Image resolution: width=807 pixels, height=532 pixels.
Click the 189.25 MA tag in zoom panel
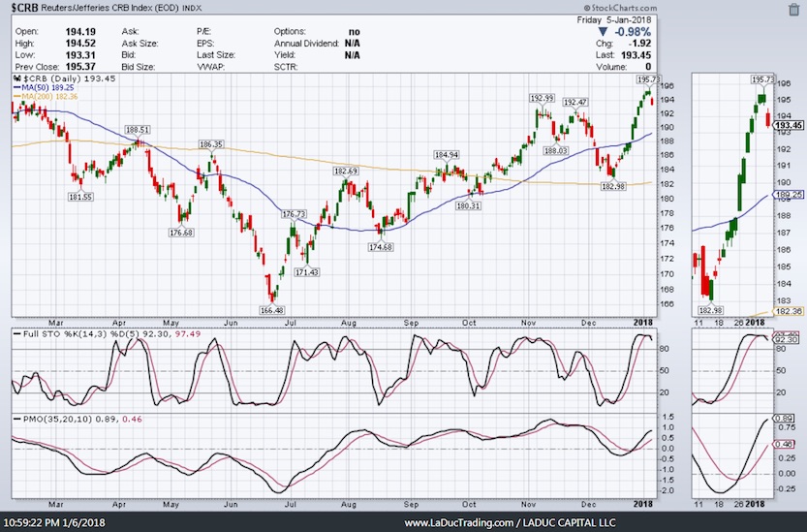(x=789, y=195)
